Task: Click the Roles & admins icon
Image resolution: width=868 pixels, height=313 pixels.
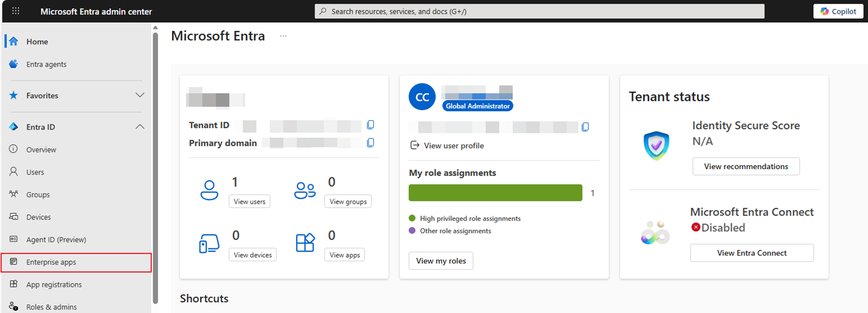Action: (13, 307)
